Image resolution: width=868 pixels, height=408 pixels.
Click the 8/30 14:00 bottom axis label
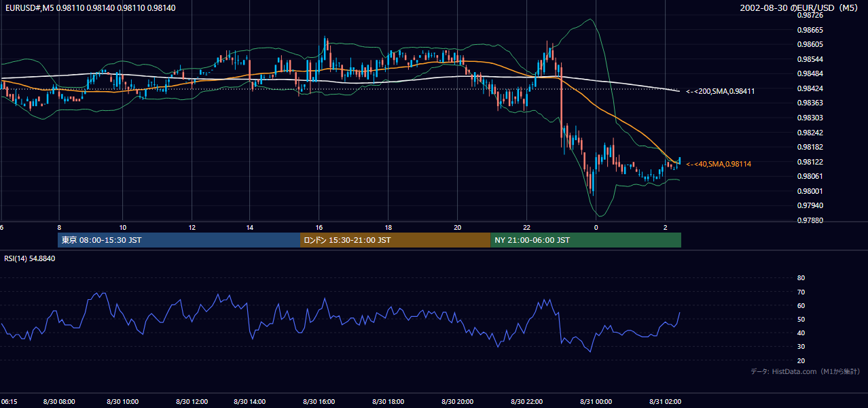click(x=250, y=402)
